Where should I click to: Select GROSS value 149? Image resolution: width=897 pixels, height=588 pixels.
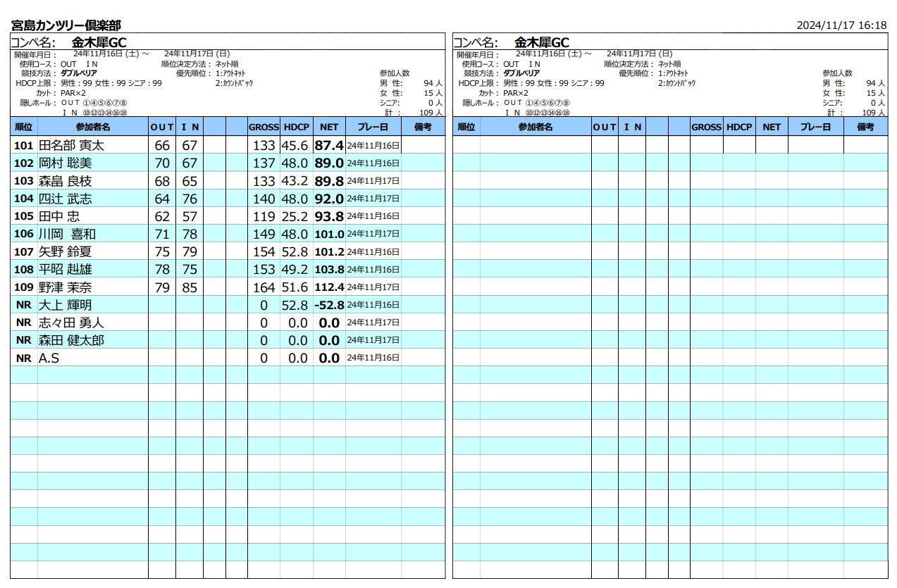[264, 234]
